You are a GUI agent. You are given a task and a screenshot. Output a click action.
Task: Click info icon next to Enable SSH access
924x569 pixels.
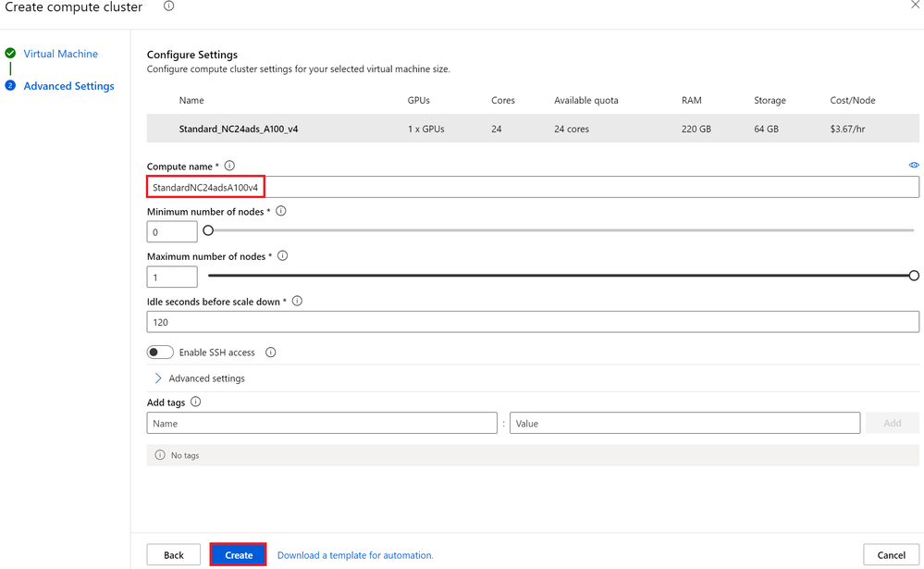pos(271,353)
